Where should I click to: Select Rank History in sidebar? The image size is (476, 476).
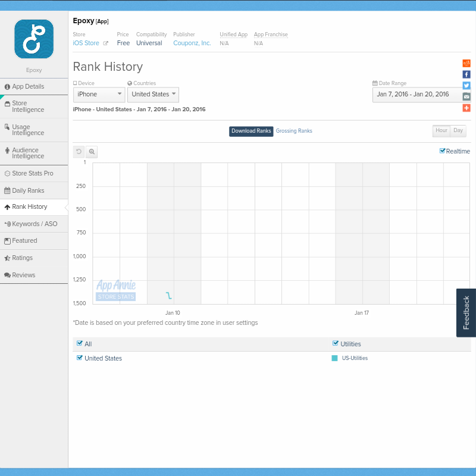tap(34, 207)
